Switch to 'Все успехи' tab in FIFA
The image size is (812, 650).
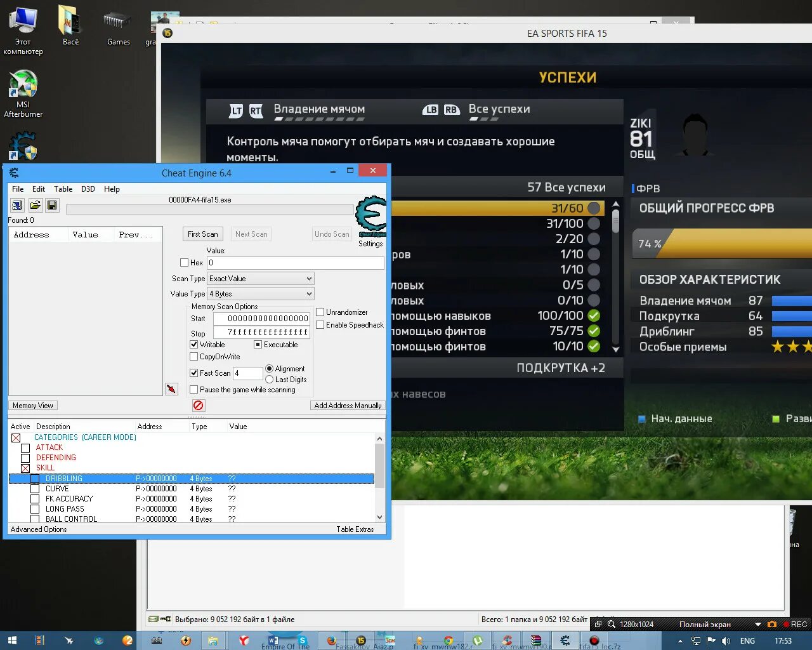coord(499,109)
